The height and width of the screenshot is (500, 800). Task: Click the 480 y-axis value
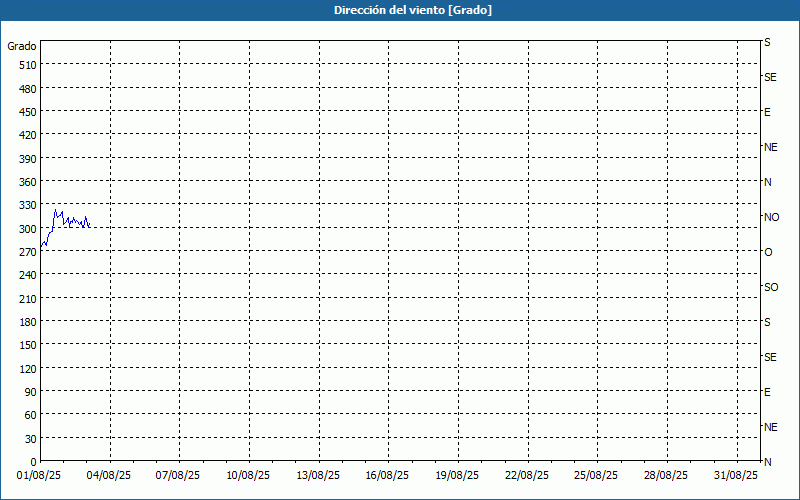point(28,89)
